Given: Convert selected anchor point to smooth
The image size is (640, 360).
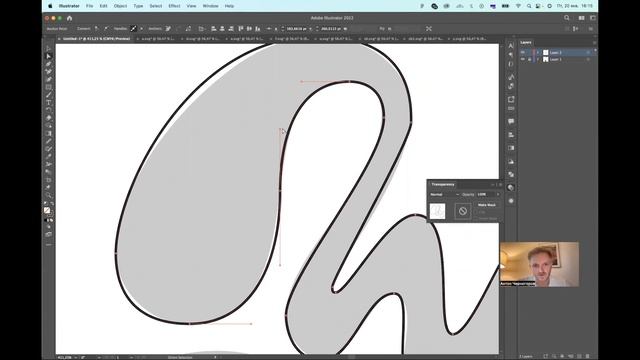Looking at the screenshot, I should [106, 29].
